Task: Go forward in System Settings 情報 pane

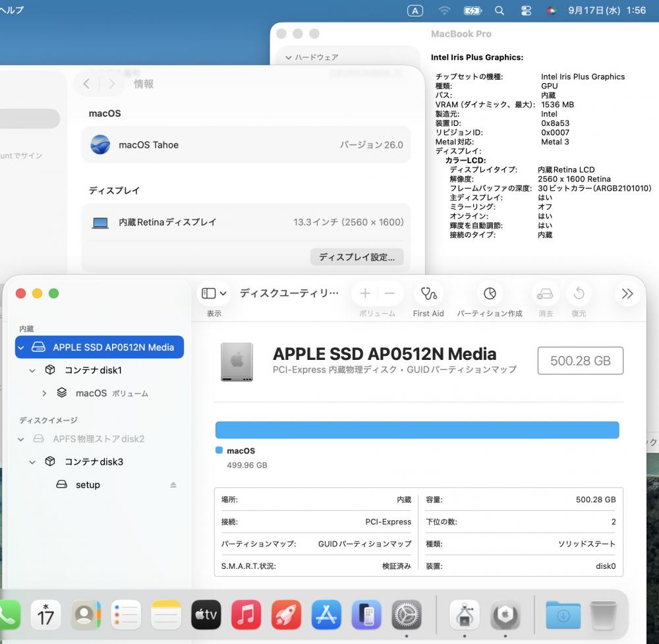Action: (x=112, y=84)
